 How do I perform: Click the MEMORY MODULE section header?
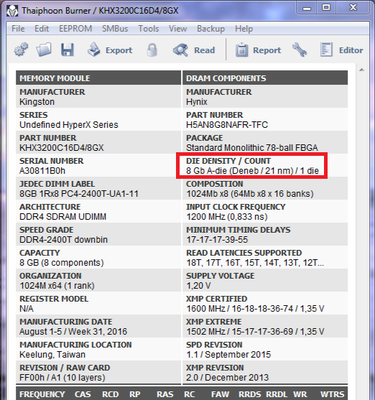click(98, 78)
